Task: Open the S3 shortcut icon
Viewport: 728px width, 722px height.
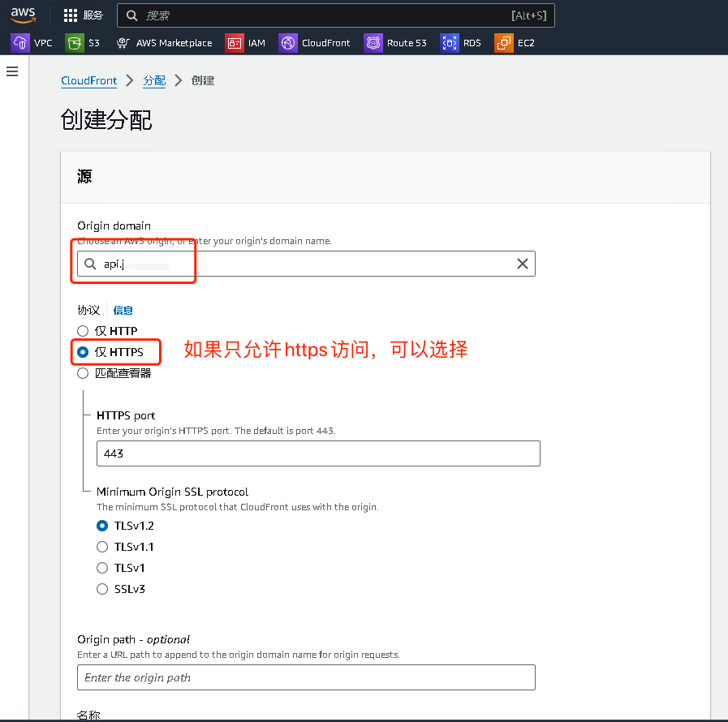Action: pyautogui.click(x=75, y=43)
